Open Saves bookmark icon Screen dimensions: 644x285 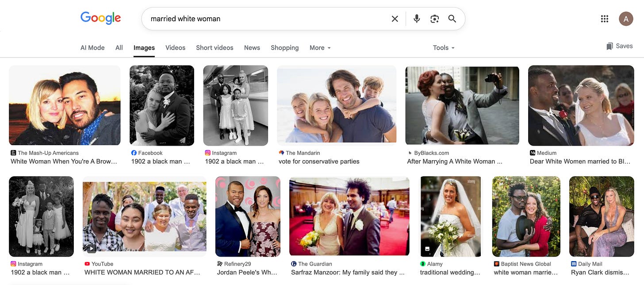click(610, 46)
